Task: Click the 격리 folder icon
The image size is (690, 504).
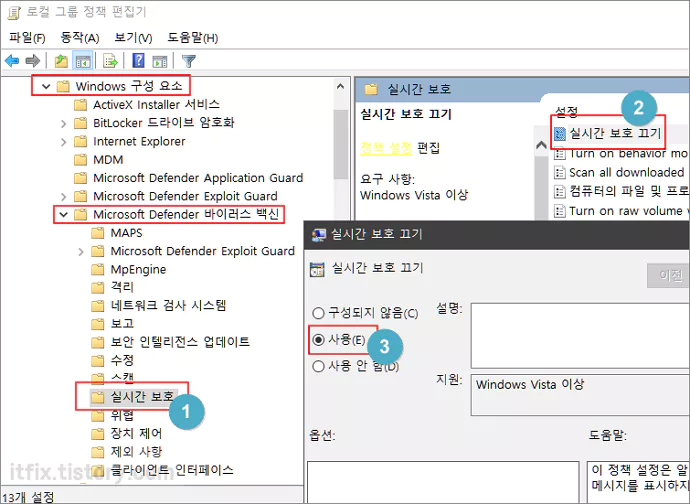Action: pyautogui.click(x=97, y=287)
